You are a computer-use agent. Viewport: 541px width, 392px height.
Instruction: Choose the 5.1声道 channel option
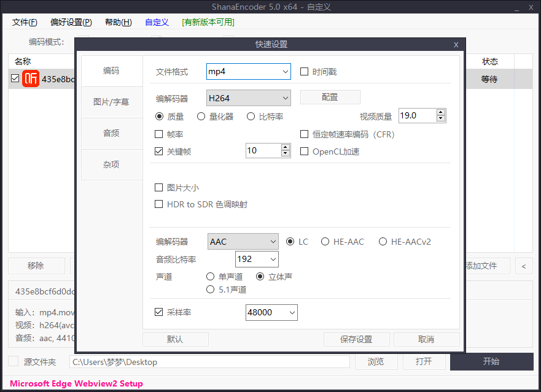click(x=211, y=288)
